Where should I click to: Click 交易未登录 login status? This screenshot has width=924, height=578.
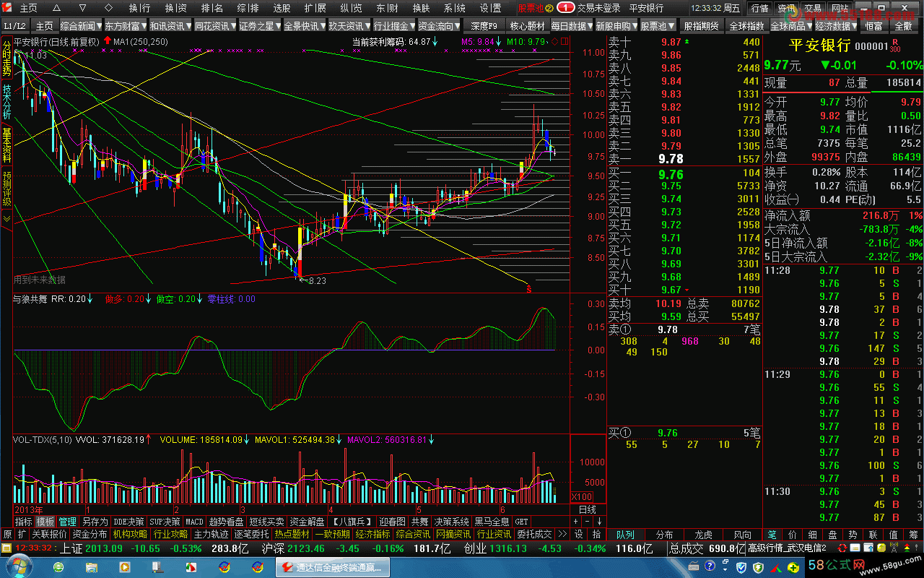(599, 8)
